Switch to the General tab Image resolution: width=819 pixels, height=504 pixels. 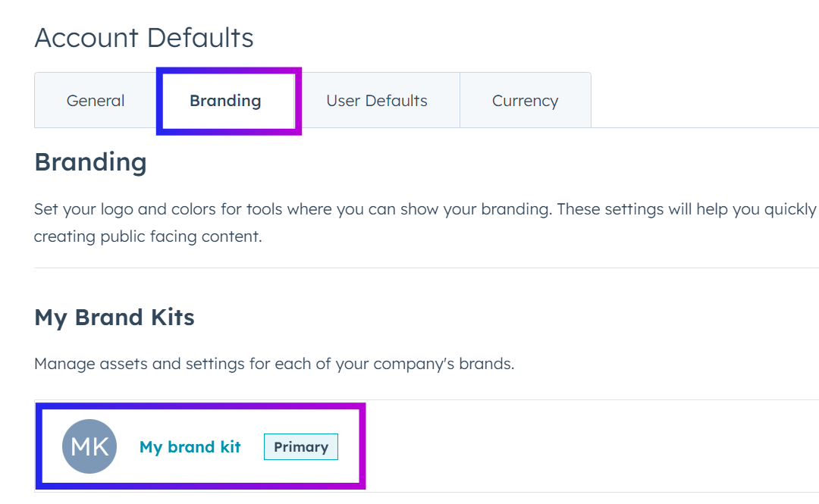click(x=95, y=99)
